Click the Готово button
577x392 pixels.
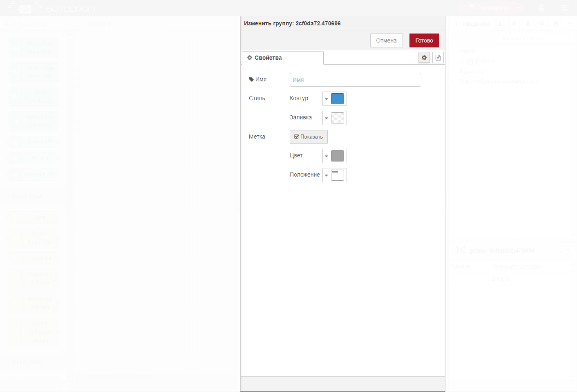pyautogui.click(x=424, y=40)
